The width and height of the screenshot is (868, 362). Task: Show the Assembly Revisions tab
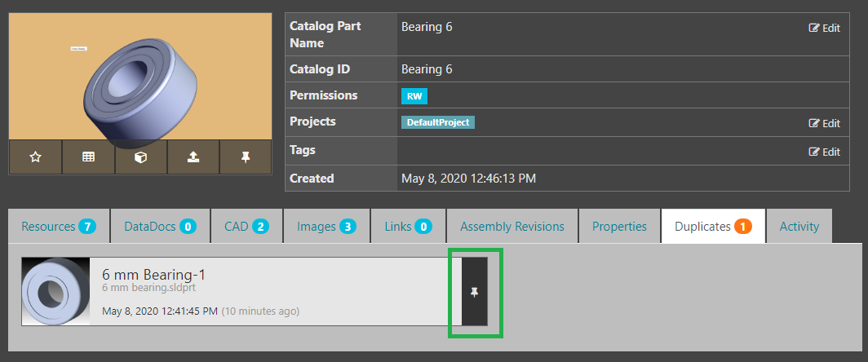[x=512, y=226]
